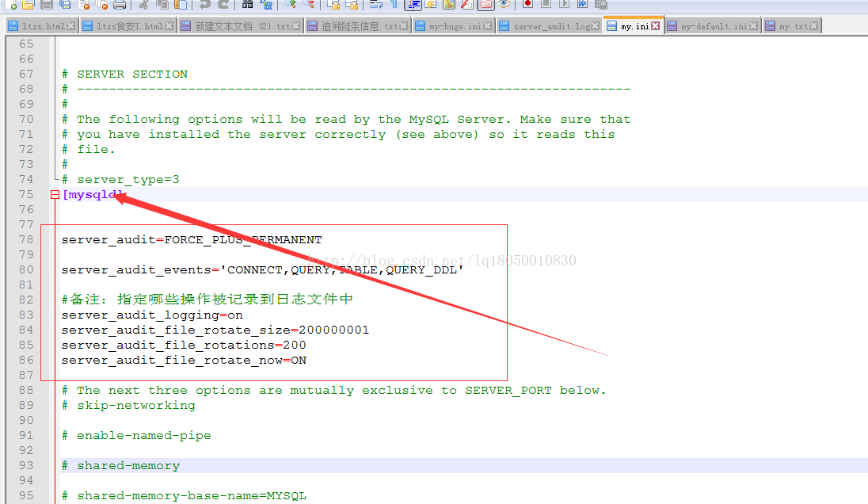
Task: Open the 追溯链条信息.txt tab
Action: [x=358, y=26]
